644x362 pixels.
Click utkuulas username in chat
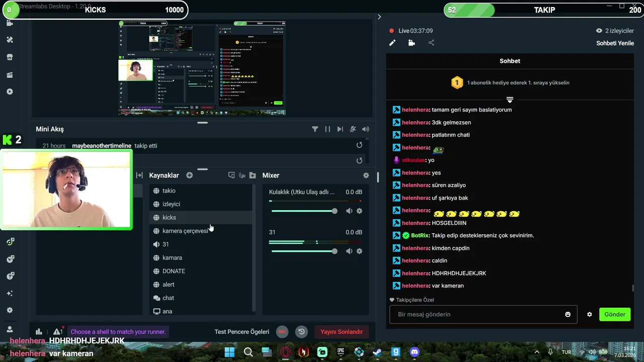[414, 160]
